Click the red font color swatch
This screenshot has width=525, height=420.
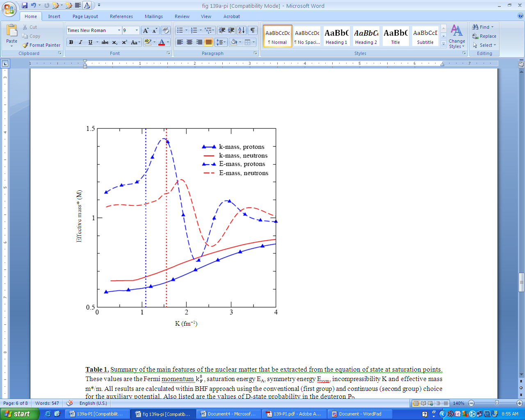(x=162, y=42)
